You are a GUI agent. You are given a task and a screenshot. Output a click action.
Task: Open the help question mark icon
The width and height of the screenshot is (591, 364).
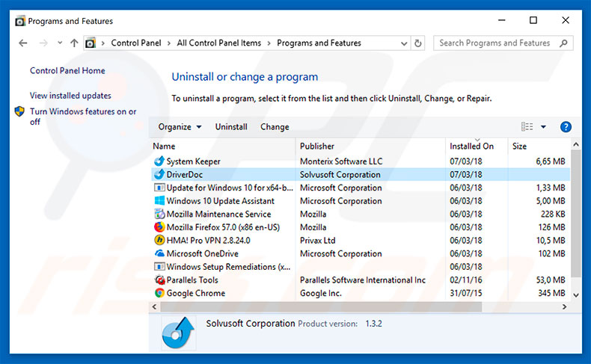point(566,127)
